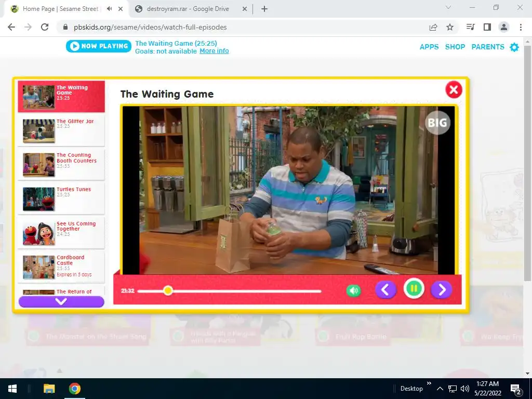Go to the previous video with the left arrow
Viewport: 532px width, 399px height.
click(x=385, y=290)
